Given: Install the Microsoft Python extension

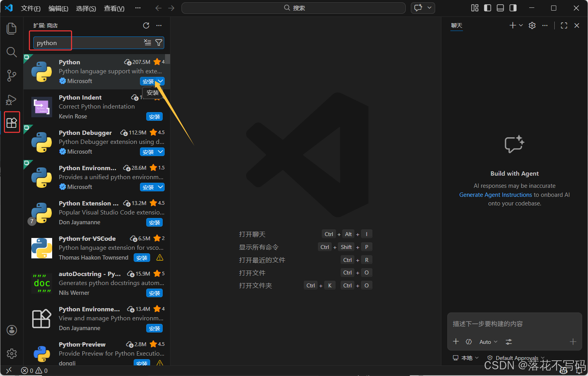Looking at the screenshot, I should (148, 81).
